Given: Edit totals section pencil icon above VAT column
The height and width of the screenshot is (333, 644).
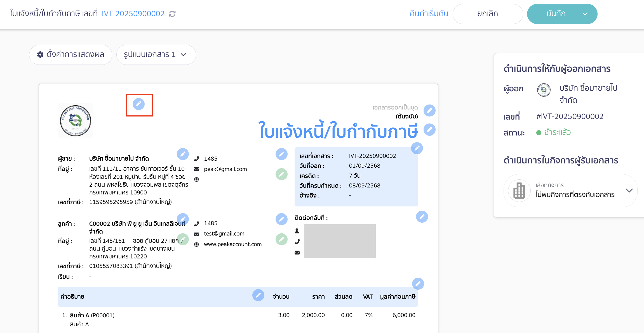Looking at the screenshot, I should point(418,284).
